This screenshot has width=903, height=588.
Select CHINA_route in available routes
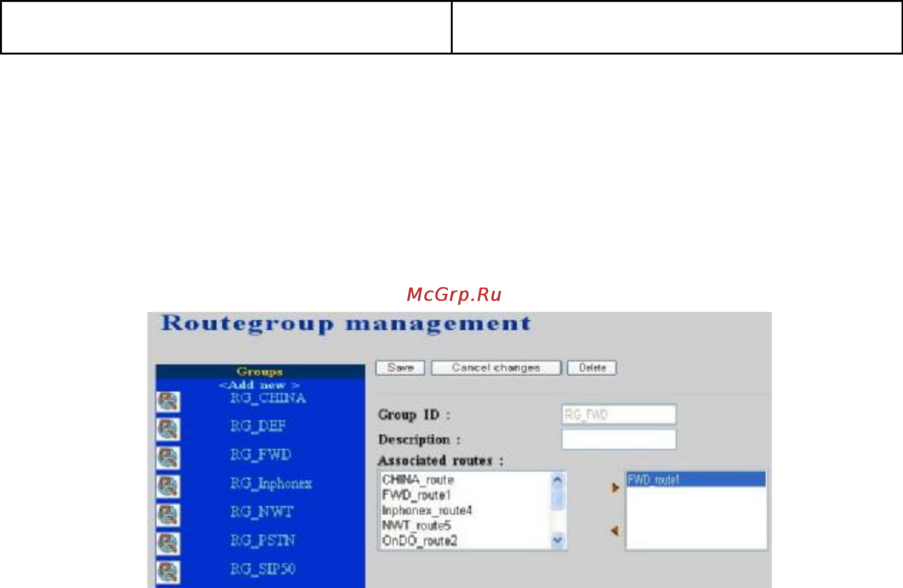pos(418,479)
